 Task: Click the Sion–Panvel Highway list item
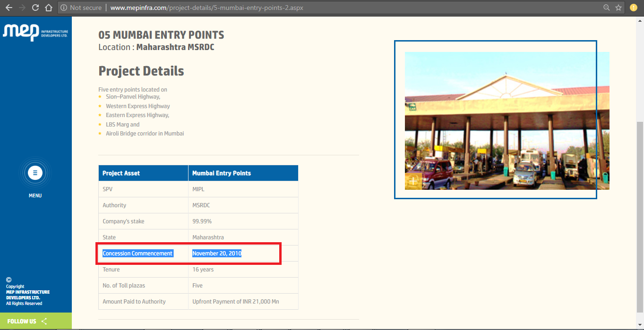(133, 97)
